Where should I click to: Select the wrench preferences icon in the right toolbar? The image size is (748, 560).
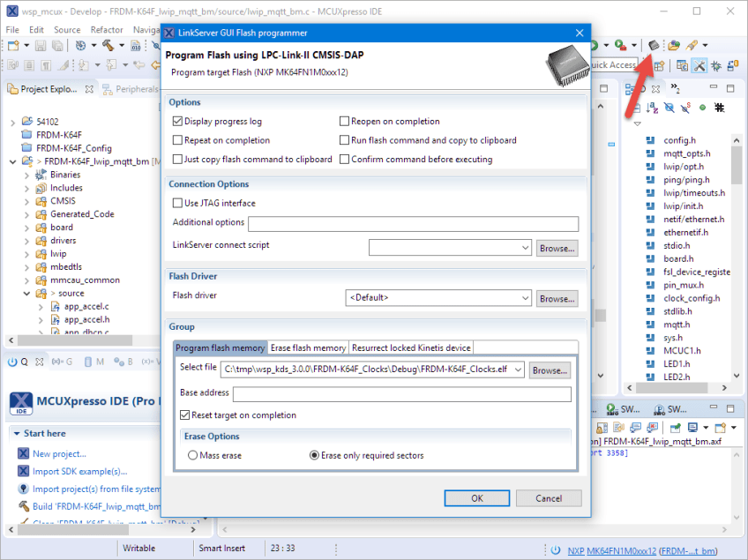[701, 66]
